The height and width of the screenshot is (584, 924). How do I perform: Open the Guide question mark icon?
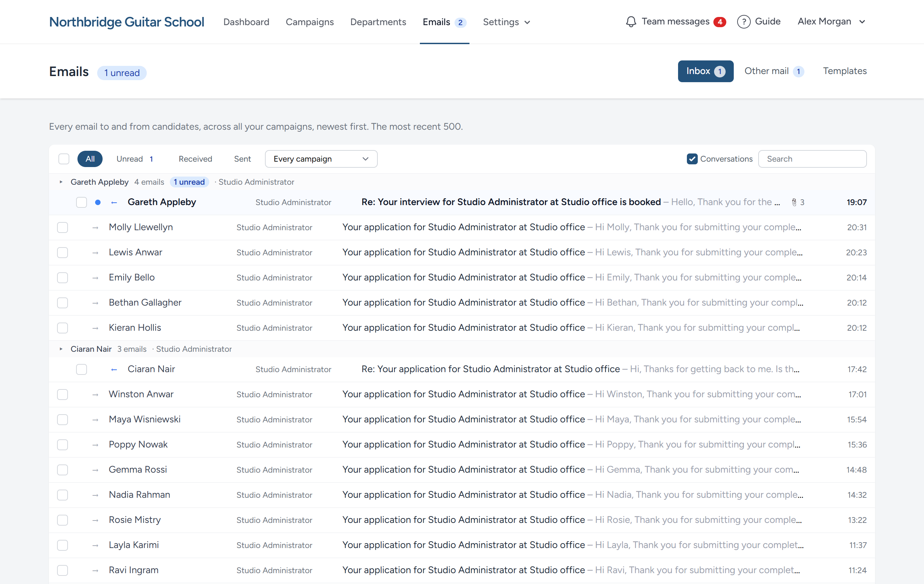click(744, 22)
